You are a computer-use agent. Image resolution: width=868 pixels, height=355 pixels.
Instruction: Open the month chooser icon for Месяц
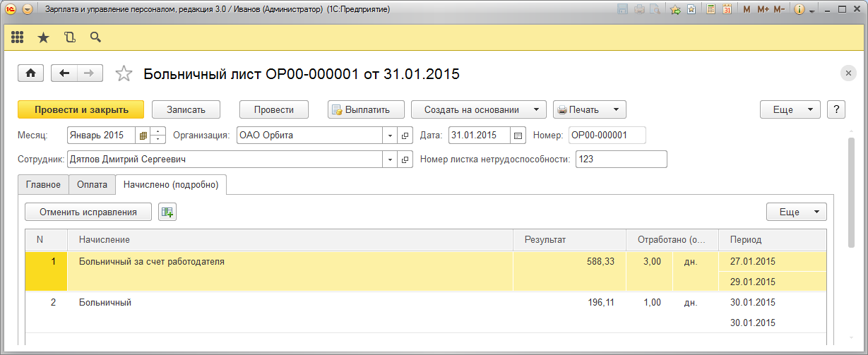(143, 136)
